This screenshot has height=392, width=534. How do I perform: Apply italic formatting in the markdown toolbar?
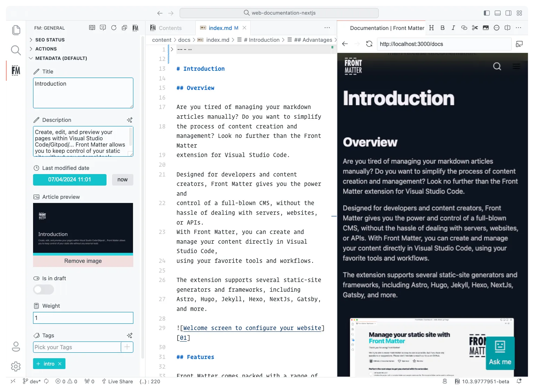pyautogui.click(x=453, y=28)
